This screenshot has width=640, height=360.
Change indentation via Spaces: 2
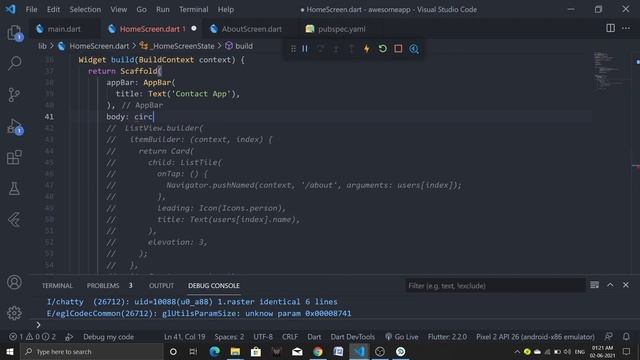pyautogui.click(x=229, y=337)
